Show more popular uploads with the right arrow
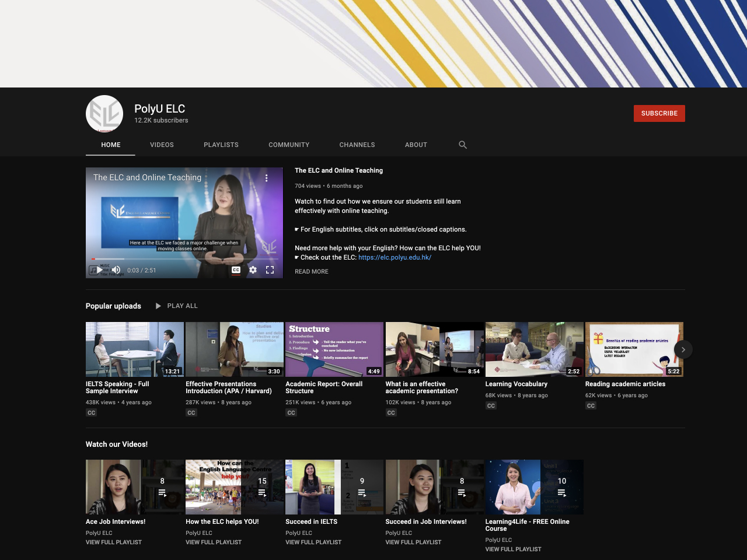747x560 pixels. pyautogui.click(x=683, y=349)
